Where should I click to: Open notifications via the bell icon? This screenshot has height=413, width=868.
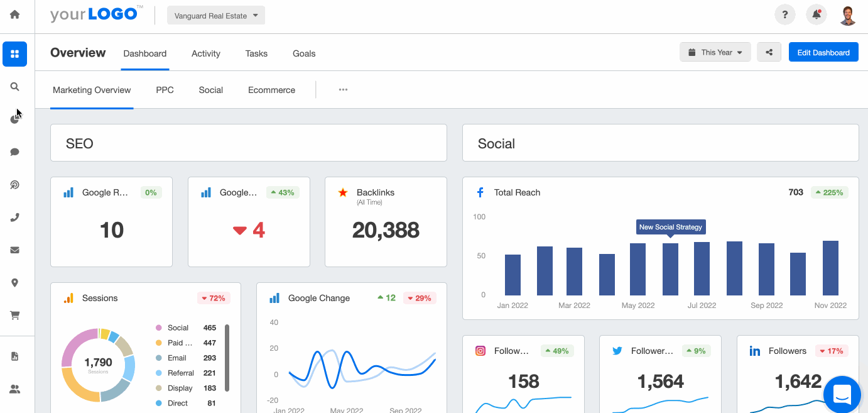(x=816, y=14)
